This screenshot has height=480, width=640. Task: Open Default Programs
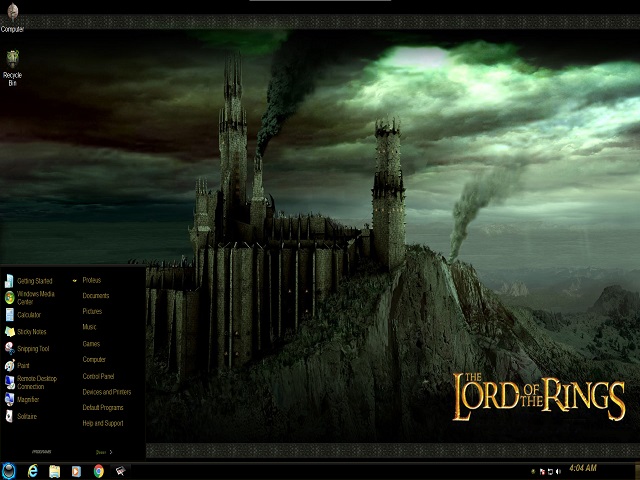[102, 407]
